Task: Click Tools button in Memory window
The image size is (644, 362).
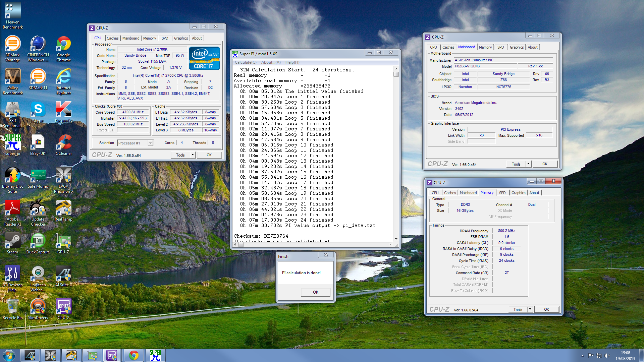Action: pyautogui.click(x=518, y=309)
